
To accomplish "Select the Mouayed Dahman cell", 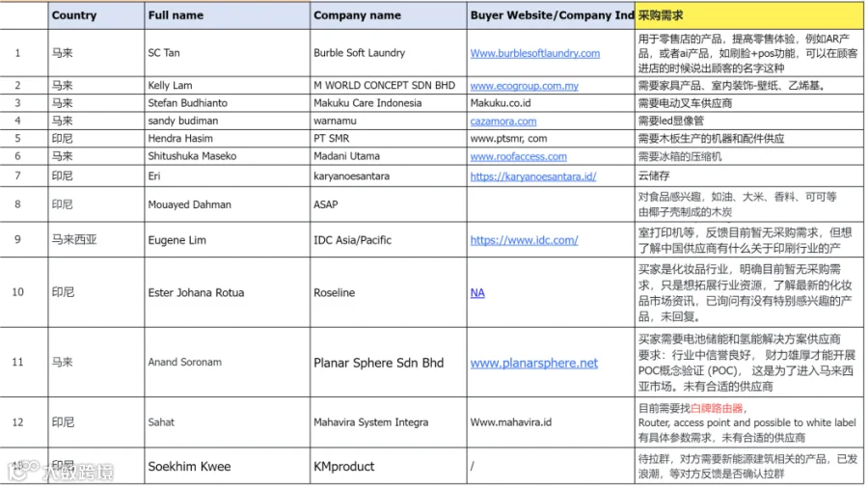I will [x=228, y=204].
